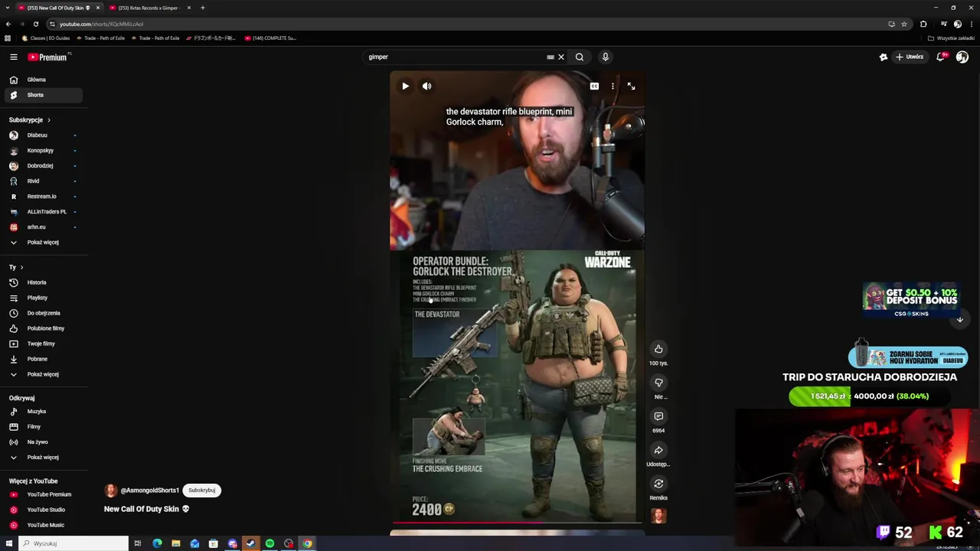Subscribe with the Subskrybuj button
The width and height of the screenshot is (980, 551).
(x=201, y=490)
